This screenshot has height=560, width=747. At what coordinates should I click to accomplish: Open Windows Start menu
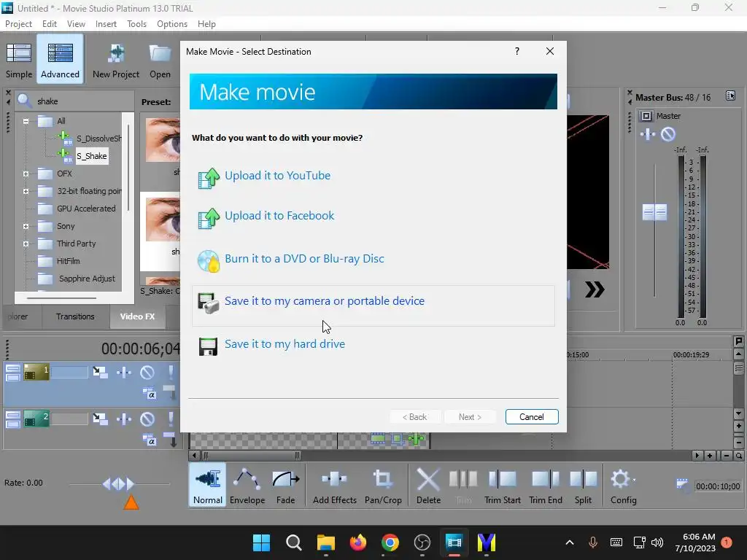[x=261, y=542]
